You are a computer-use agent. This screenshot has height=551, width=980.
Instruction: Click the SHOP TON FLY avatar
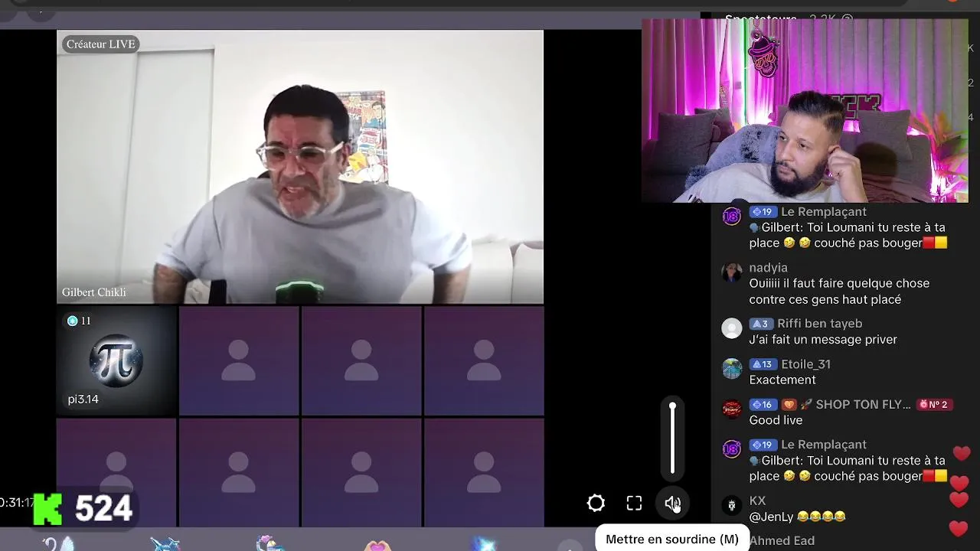click(732, 409)
